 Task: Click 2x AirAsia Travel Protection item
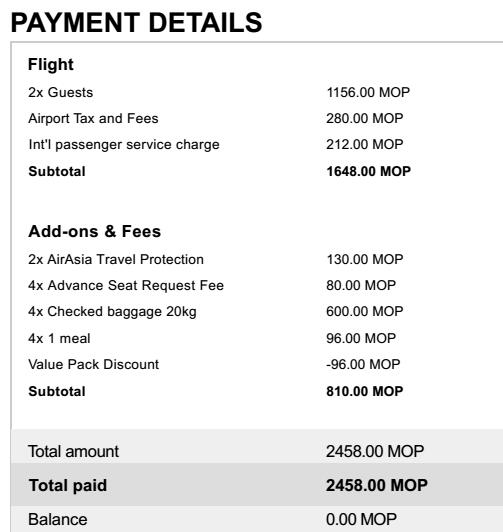pos(116,260)
